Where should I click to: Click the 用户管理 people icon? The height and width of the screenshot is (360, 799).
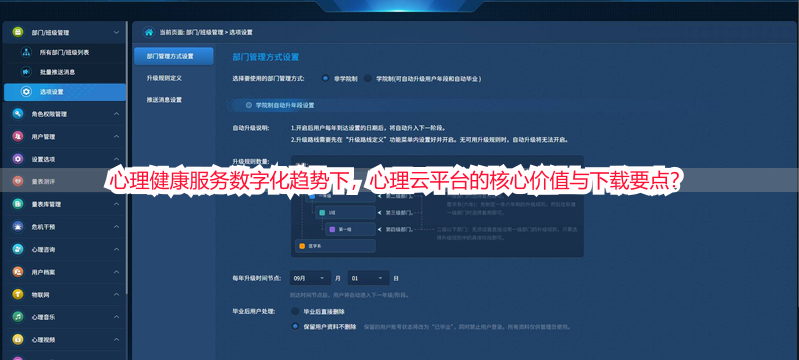point(18,137)
